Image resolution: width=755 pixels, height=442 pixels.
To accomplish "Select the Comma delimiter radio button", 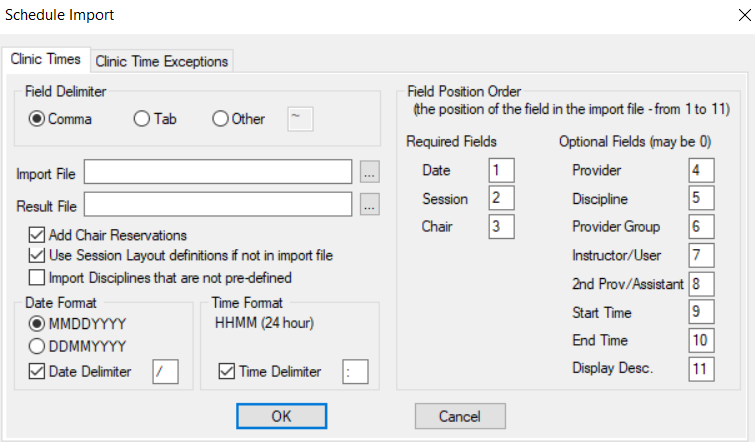I will tap(38, 119).
